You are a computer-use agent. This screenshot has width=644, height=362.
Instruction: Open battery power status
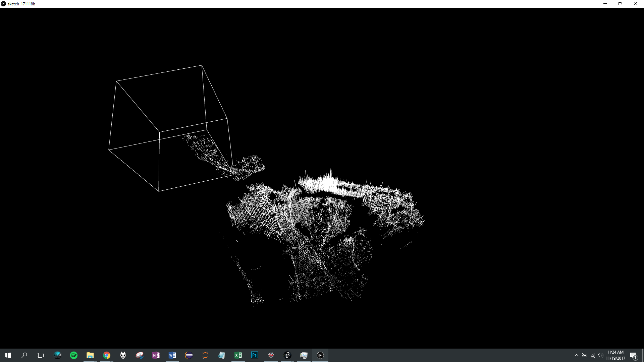[x=585, y=355]
